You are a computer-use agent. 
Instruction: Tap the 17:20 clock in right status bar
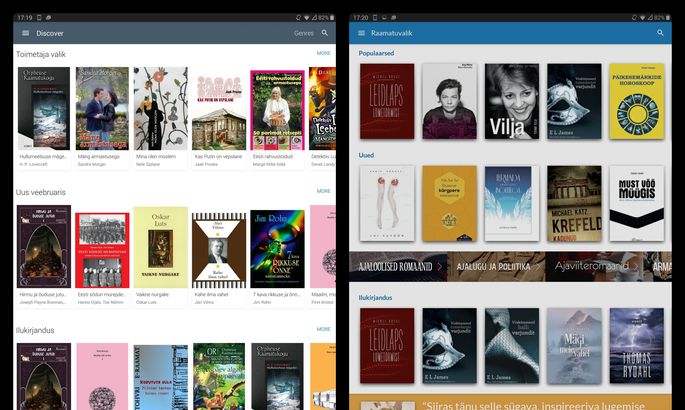tap(360, 17)
